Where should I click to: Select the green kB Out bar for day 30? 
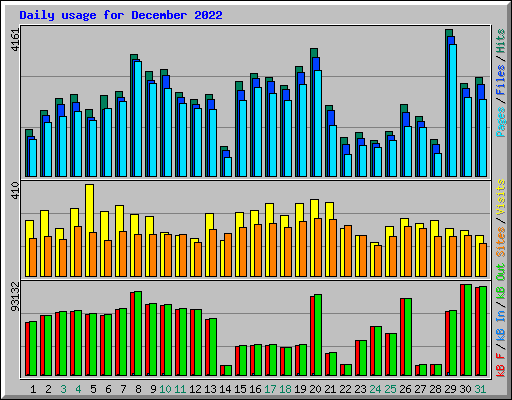tap(468, 330)
